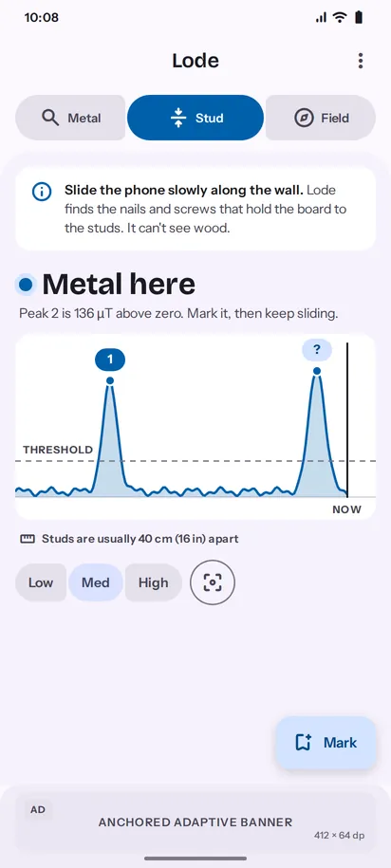Set sensitivity to Med
This screenshot has width=391, height=868.
pyautogui.click(x=96, y=582)
